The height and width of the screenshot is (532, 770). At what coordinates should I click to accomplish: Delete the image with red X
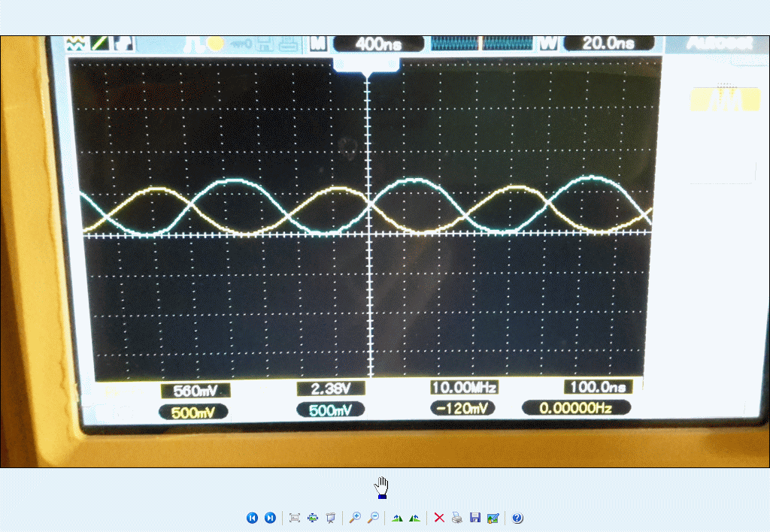439,518
